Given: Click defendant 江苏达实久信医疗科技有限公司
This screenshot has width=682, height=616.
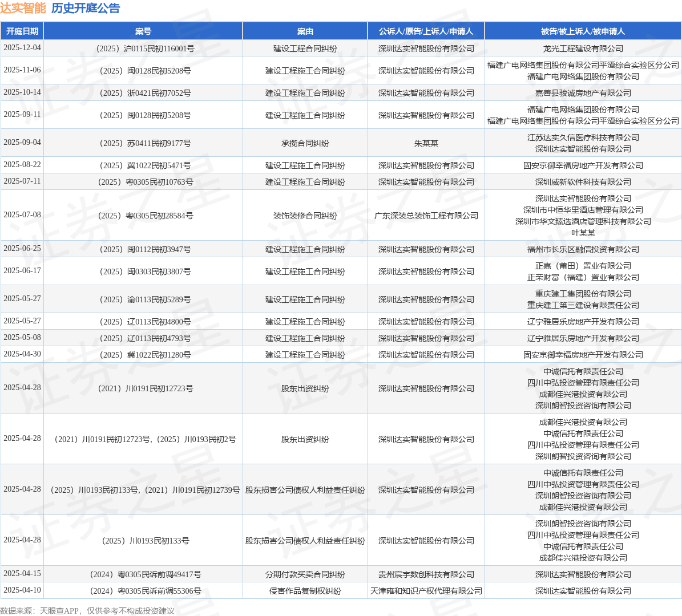Looking at the screenshot, I should tap(583, 138).
